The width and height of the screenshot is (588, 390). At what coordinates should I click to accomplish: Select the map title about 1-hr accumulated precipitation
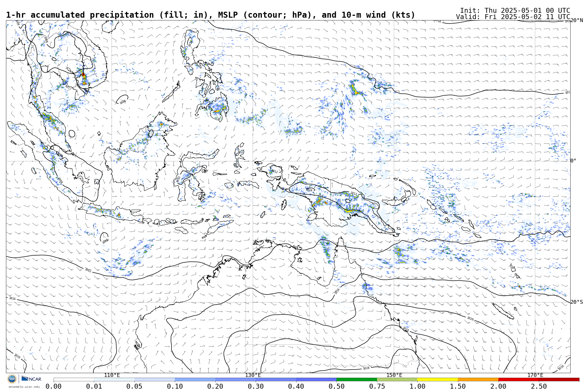(210, 15)
